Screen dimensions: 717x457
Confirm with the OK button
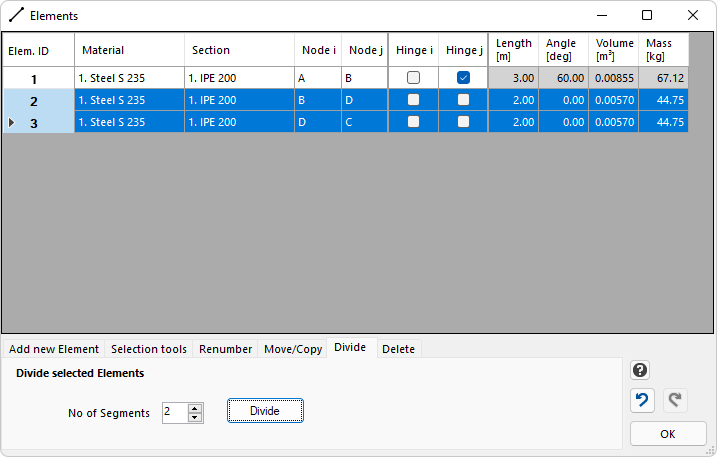(668, 434)
